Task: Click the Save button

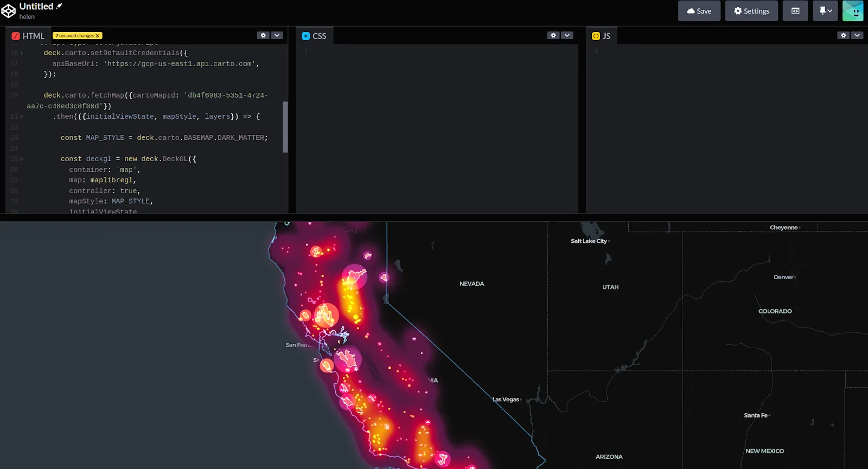Action: tap(699, 11)
